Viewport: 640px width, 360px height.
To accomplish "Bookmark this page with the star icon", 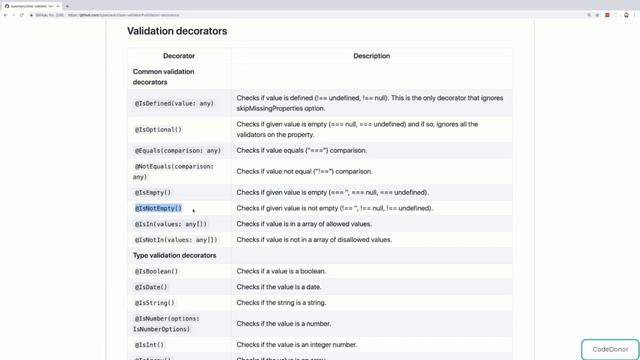I will [597, 15].
